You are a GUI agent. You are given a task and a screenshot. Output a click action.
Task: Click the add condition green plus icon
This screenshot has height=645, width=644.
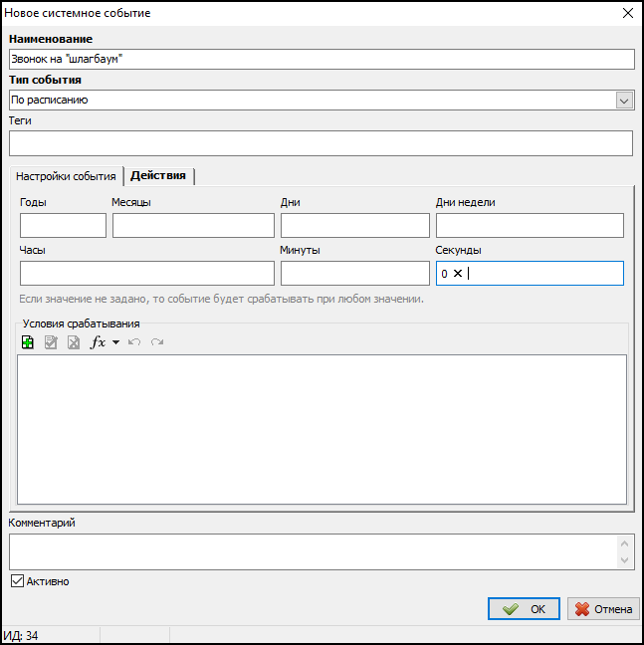point(28,342)
